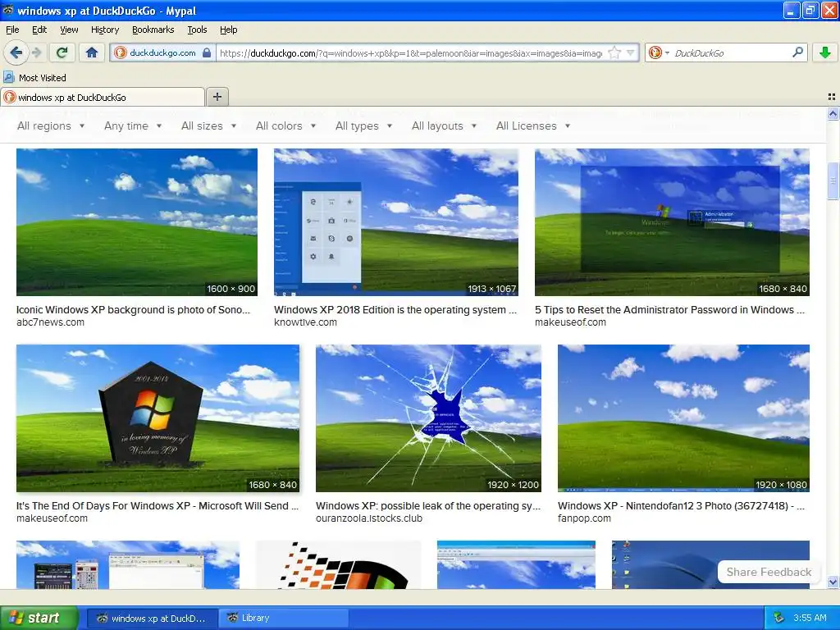The image size is (840, 630).
Task: Open the Reset Administrator Password image
Action: tap(672, 221)
